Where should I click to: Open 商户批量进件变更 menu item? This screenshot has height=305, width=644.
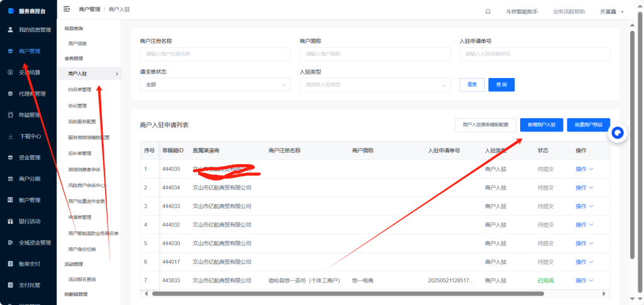87,201
